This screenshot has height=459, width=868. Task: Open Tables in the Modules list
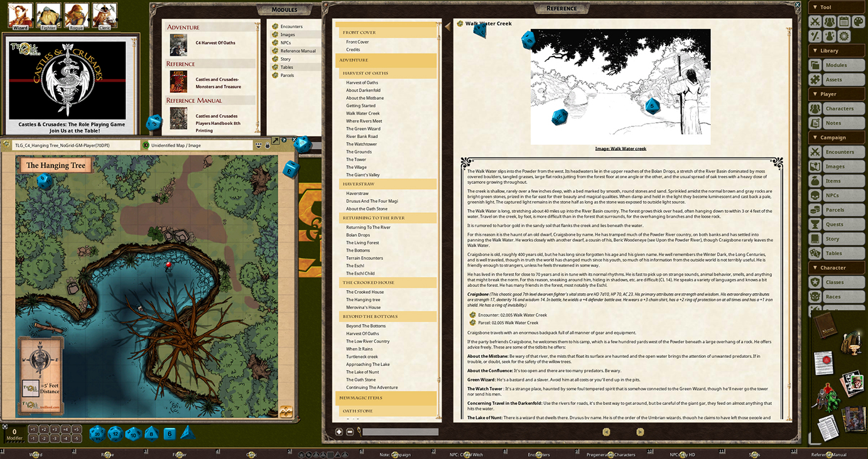coord(286,67)
